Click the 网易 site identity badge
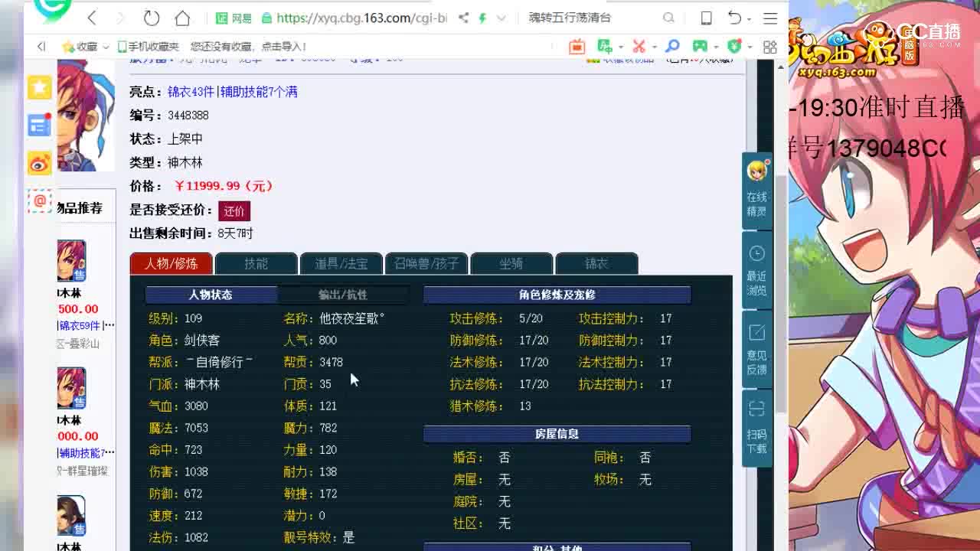980x551 pixels. (234, 18)
